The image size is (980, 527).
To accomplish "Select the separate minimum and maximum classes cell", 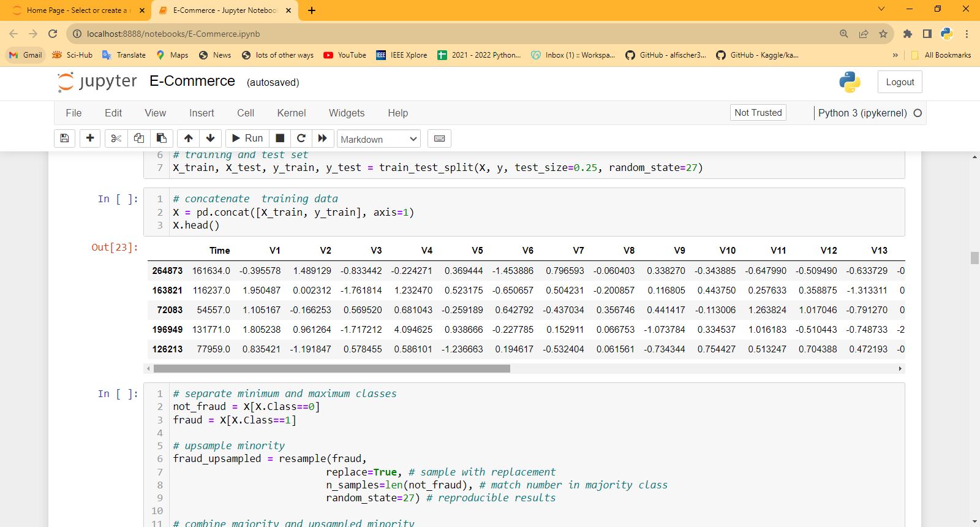I will (x=524, y=455).
